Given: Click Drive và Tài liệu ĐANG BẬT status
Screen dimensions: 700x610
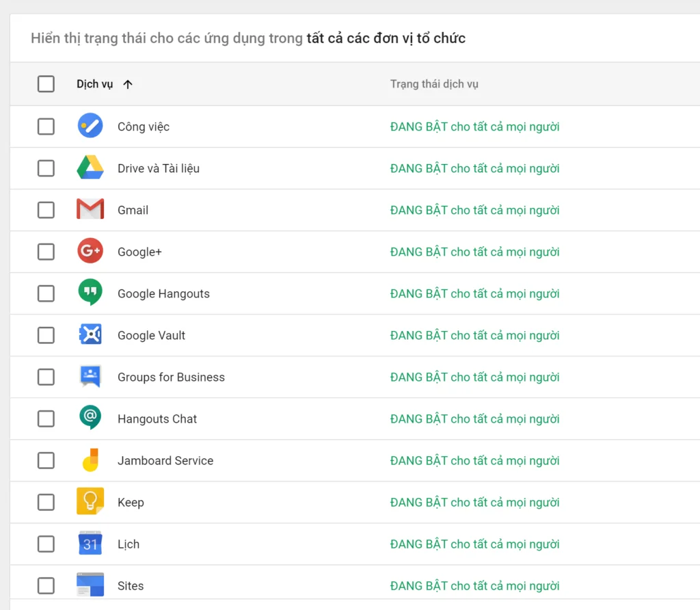Looking at the screenshot, I should [474, 168].
